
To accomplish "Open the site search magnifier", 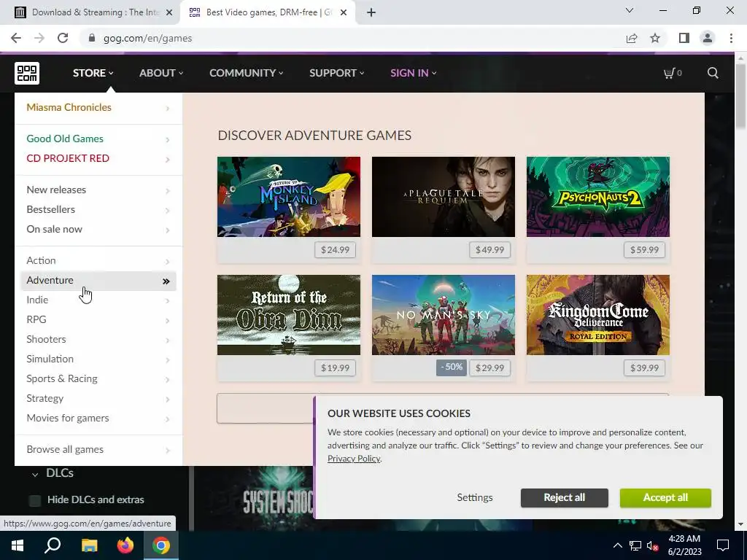I will pyautogui.click(x=713, y=73).
